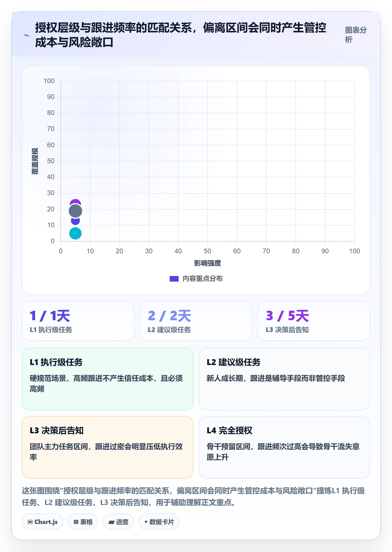Click the 图表分析 label in the header

[356, 35]
